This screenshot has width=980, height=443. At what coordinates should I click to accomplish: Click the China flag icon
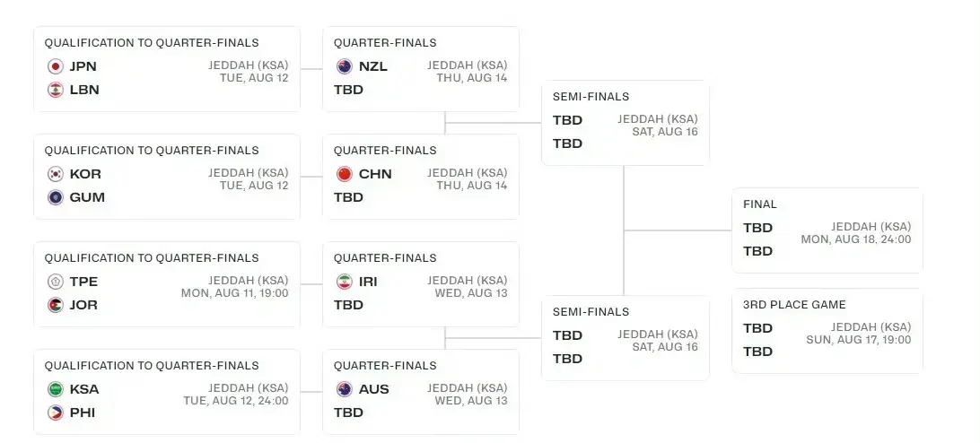[344, 174]
